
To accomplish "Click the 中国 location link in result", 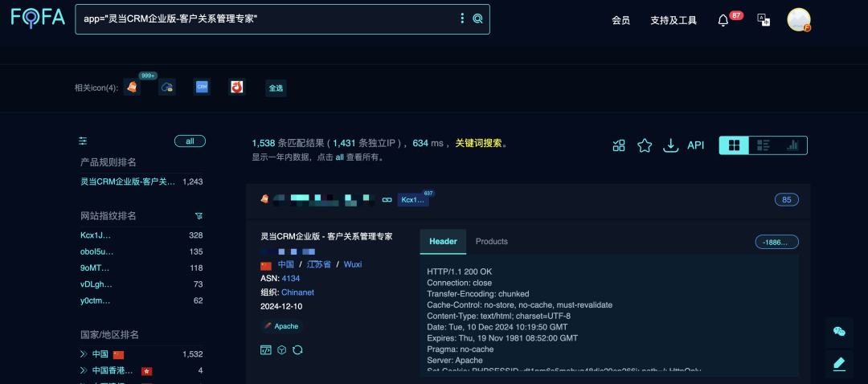I will coord(285,264).
